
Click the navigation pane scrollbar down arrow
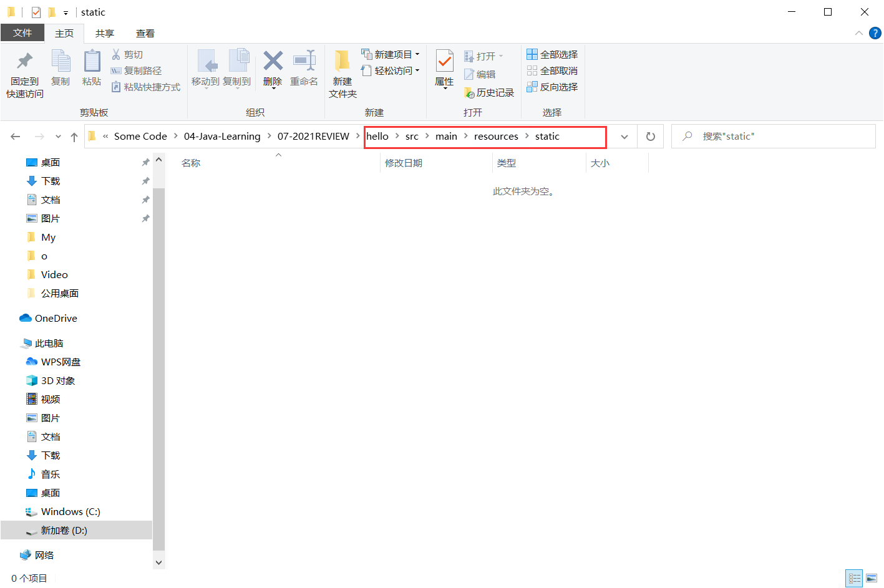(158, 562)
